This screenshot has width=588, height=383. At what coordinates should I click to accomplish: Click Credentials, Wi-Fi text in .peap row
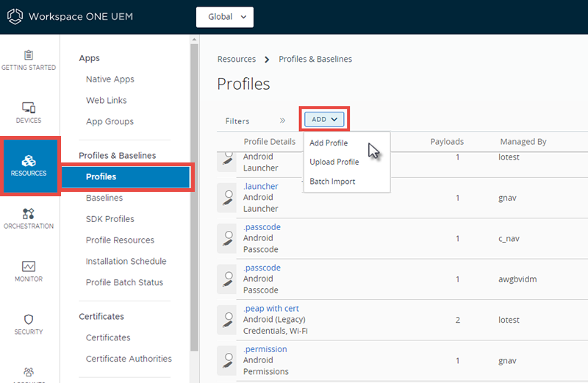[x=275, y=331]
